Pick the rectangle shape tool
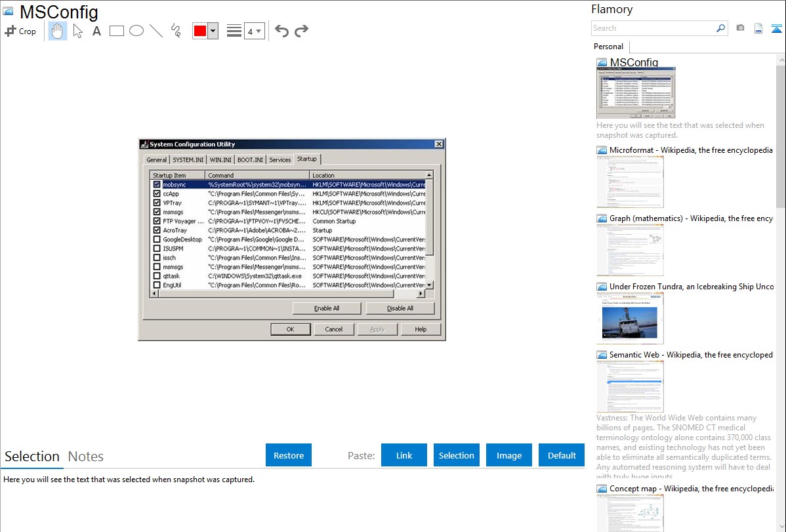 [x=117, y=31]
